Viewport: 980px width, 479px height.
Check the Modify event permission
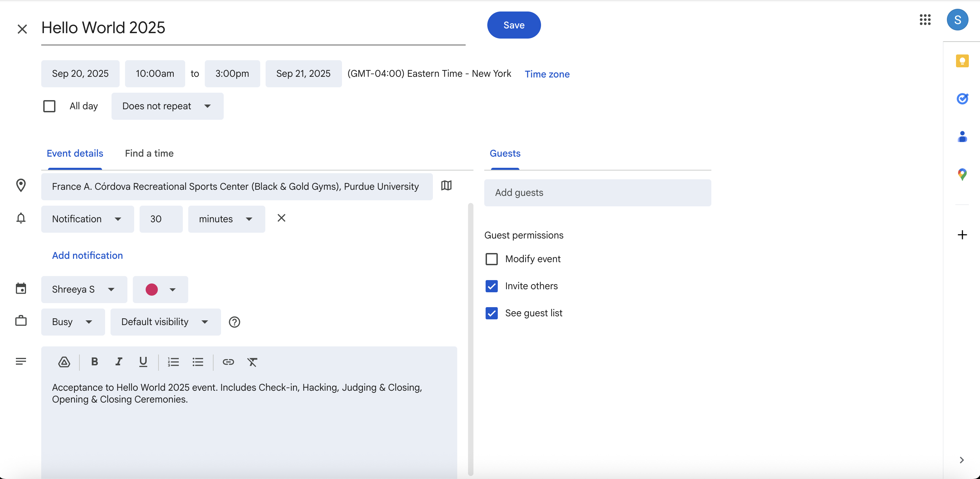[492, 259]
